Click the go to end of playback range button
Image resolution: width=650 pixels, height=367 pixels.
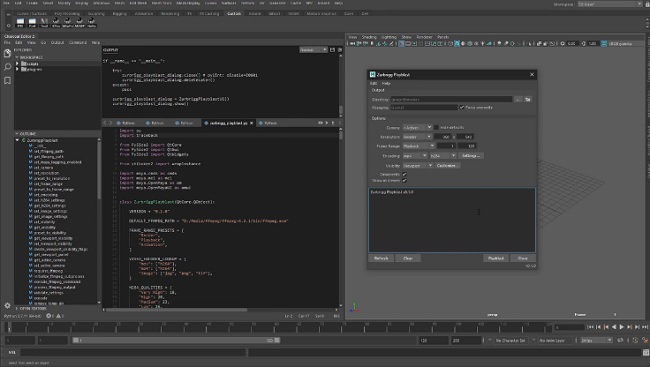click(x=645, y=327)
